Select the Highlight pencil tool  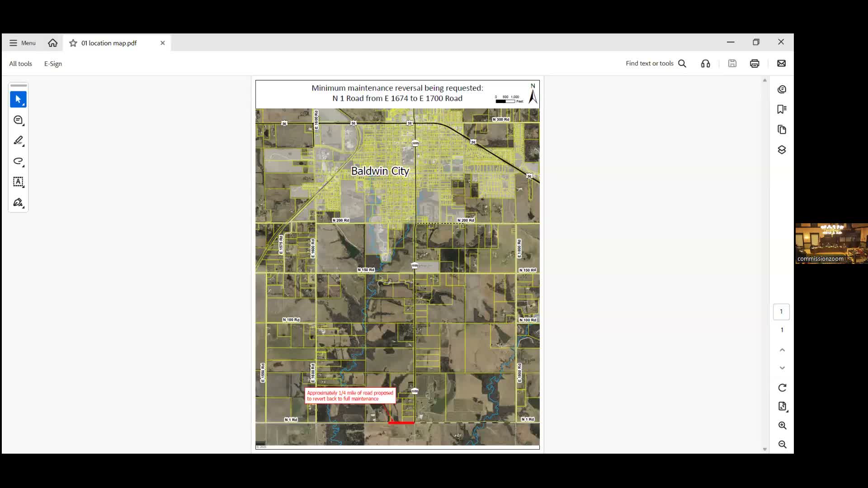tap(18, 141)
